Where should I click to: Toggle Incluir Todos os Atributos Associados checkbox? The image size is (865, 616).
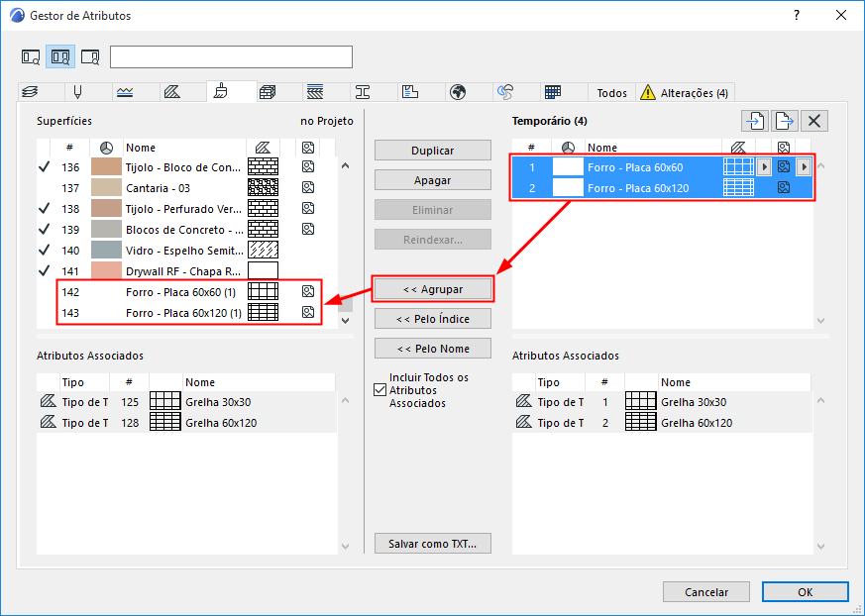[x=379, y=390]
